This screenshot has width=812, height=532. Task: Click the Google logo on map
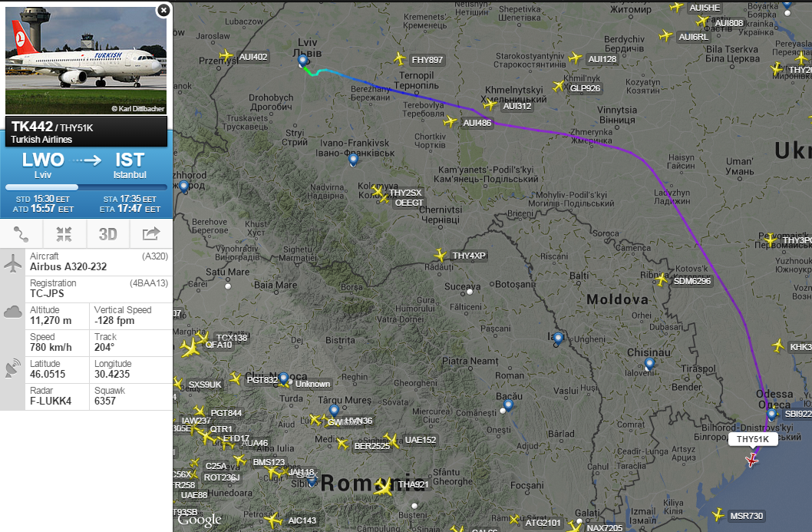[200, 520]
